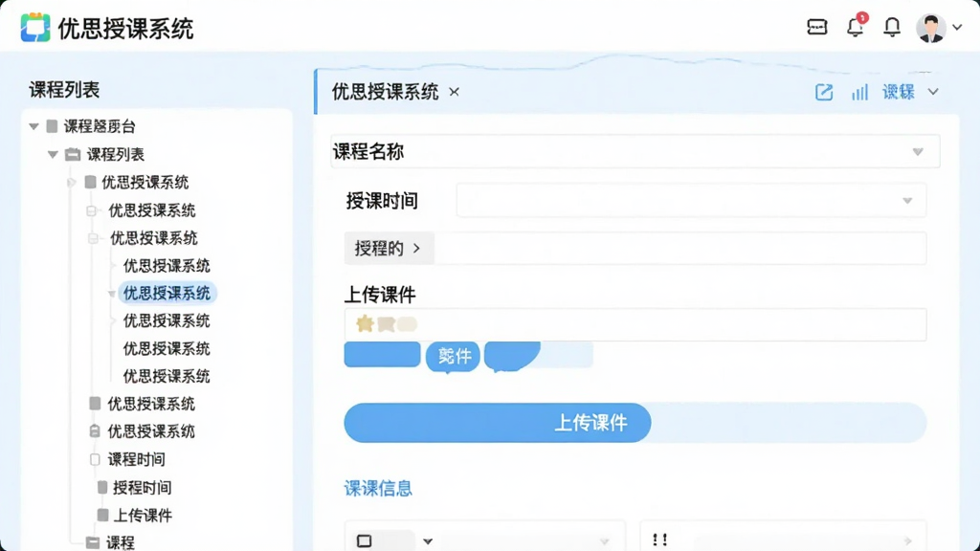Collapse the 课程题质台 root tree node arrow
Screen dimensions: 980x551
pyautogui.click(x=33, y=126)
